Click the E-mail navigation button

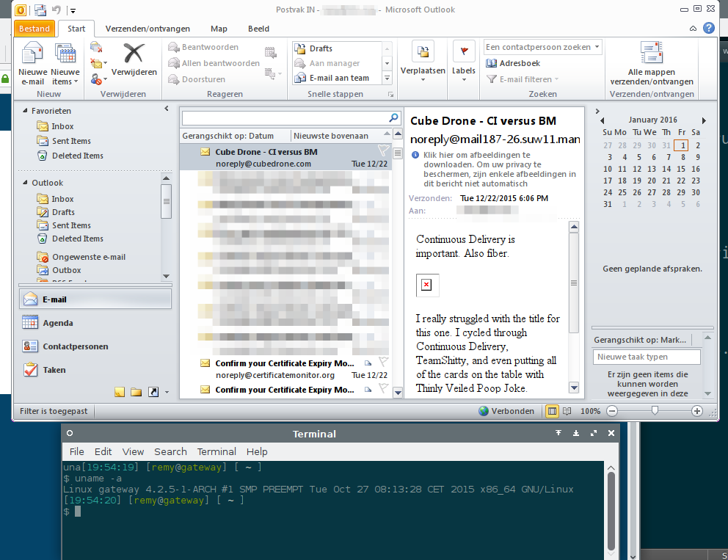pyautogui.click(x=95, y=299)
